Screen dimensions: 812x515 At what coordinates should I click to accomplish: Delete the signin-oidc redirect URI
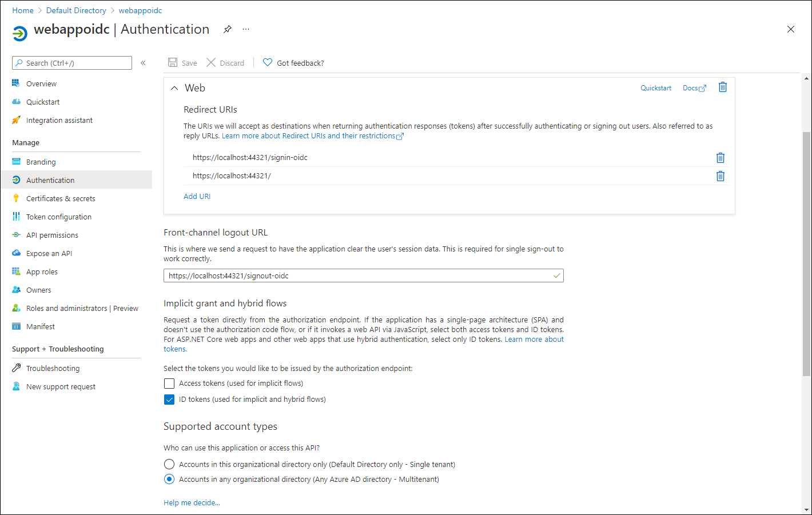tap(721, 158)
